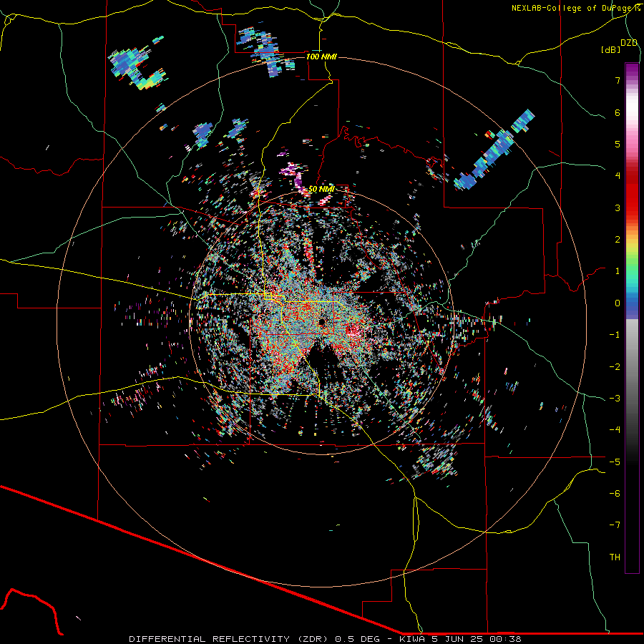The image size is (644, 644).
Task: Click the '3' value on the color scale
Action: coord(618,208)
